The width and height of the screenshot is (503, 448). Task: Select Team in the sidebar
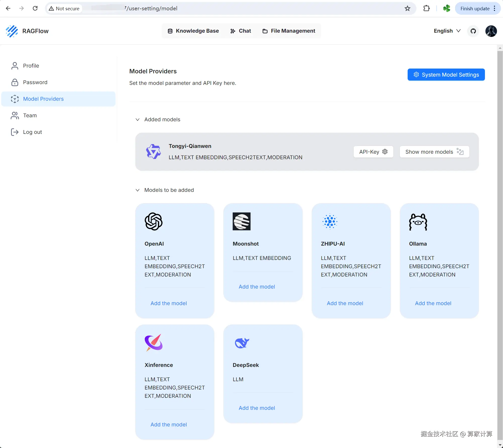tap(30, 116)
